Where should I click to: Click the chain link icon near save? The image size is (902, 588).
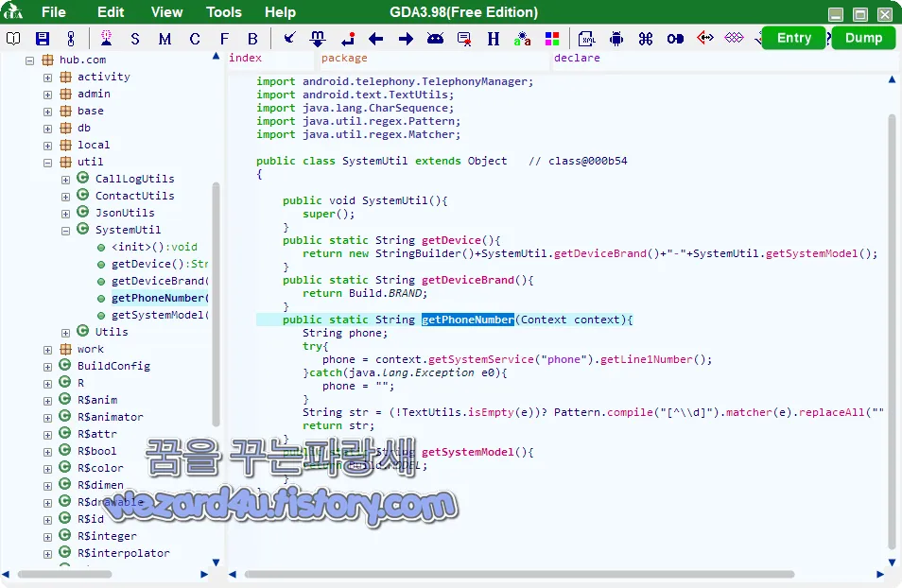[x=71, y=39]
